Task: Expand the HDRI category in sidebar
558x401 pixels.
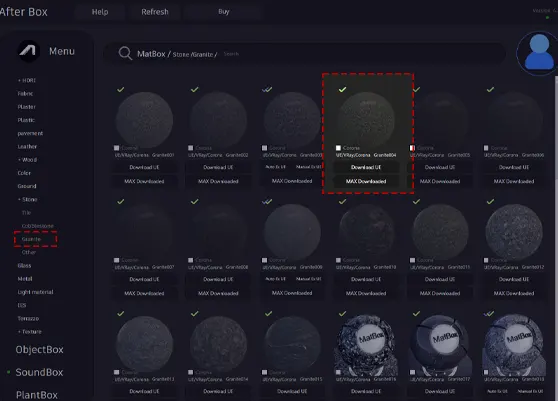Action: [x=27, y=80]
